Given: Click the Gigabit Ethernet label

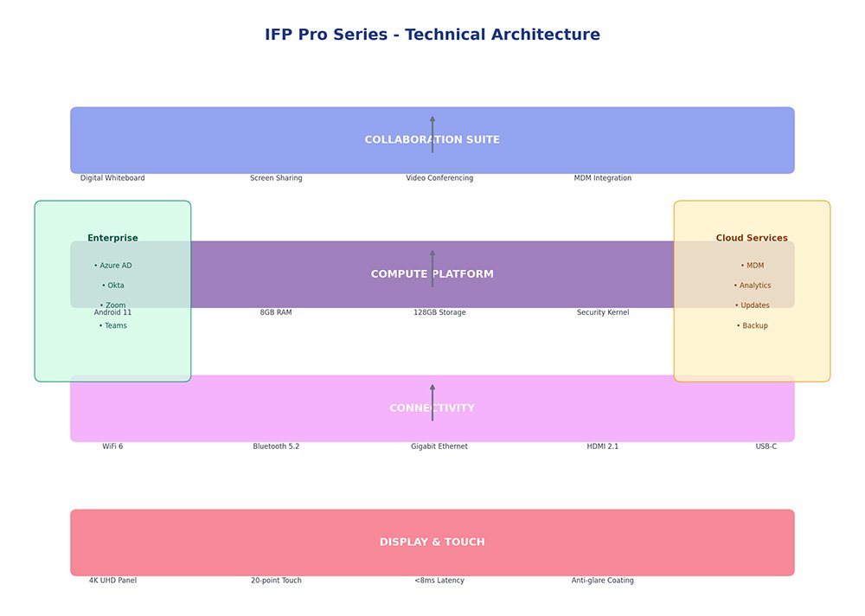Looking at the screenshot, I should pyautogui.click(x=439, y=446).
